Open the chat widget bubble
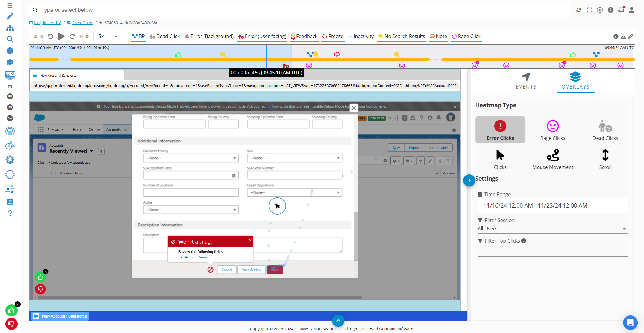The width and height of the screenshot is (644, 333). (x=630, y=322)
